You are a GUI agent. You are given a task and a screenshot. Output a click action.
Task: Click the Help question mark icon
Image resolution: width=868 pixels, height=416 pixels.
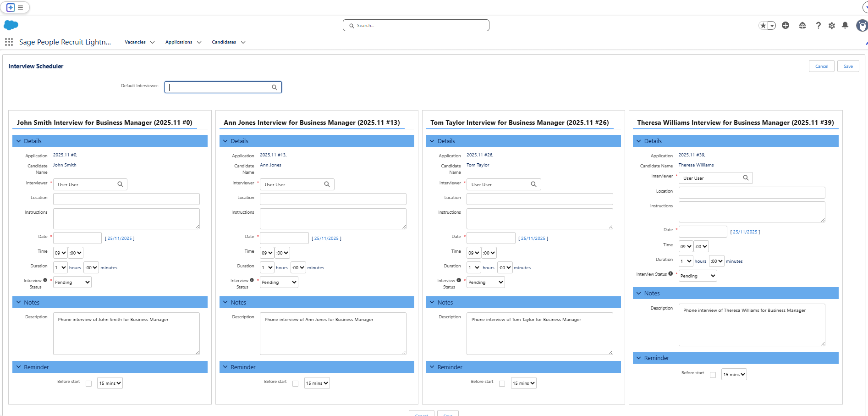click(x=818, y=26)
